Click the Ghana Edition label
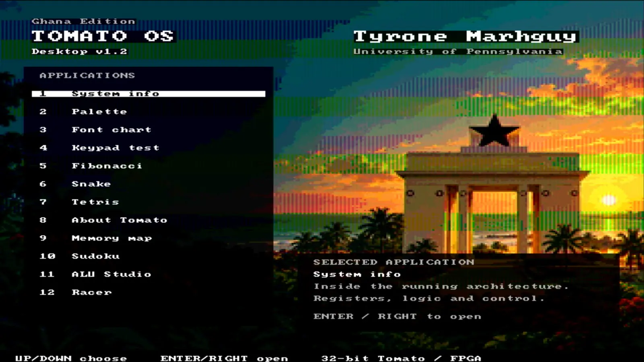The image size is (644, 362). pyautogui.click(x=83, y=21)
